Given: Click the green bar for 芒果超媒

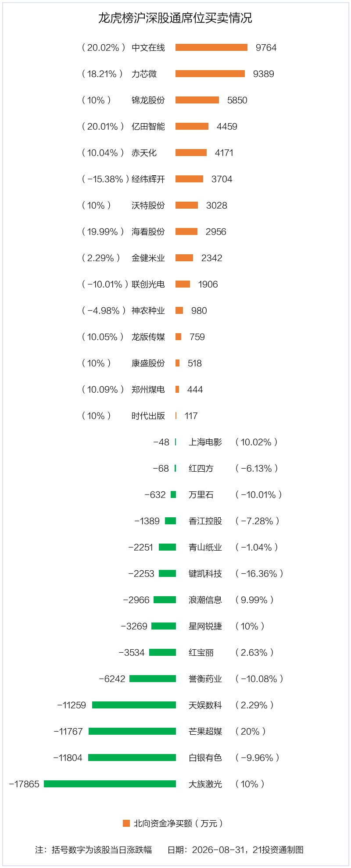Looking at the screenshot, I should [x=132, y=731].
